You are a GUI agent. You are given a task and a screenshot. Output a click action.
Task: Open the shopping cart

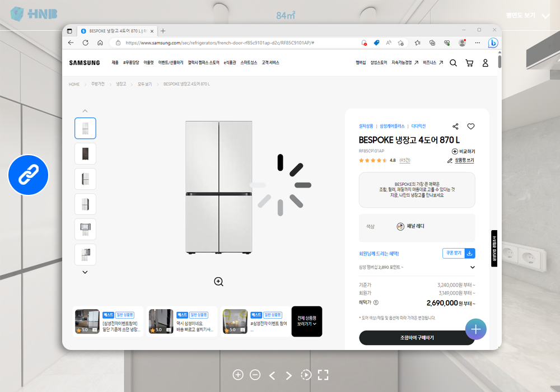pyautogui.click(x=469, y=63)
